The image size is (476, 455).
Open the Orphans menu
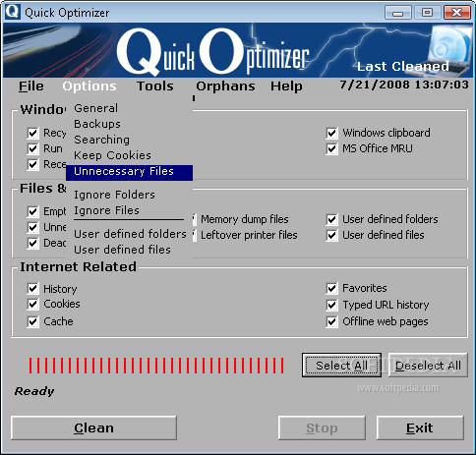pos(225,86)
